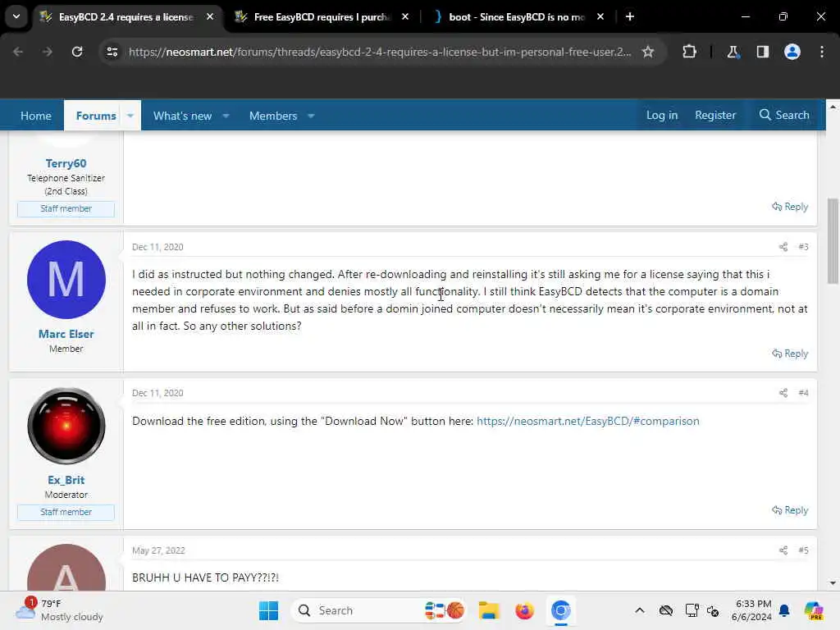Share post #3 via share icon
840x630 pixels.
783,247
